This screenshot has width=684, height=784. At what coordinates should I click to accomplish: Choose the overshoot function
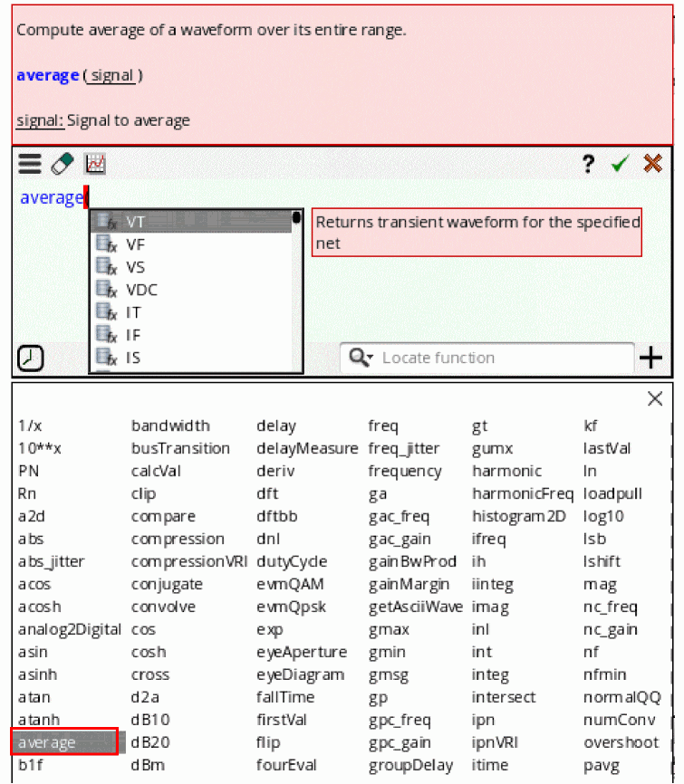[621, 742]
